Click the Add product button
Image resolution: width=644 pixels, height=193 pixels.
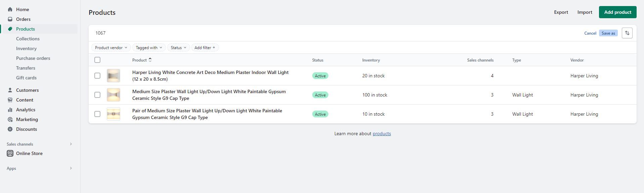pyautogui.click(x=617, y=12)
